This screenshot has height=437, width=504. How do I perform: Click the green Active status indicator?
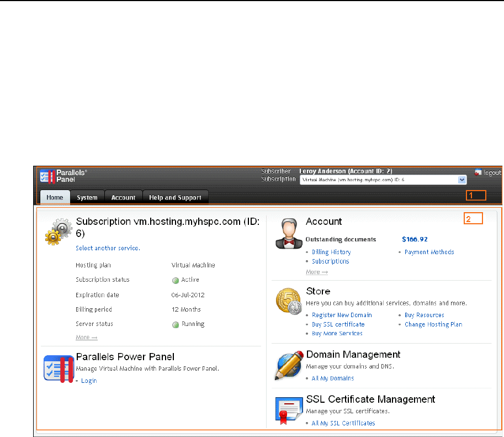click(x=175, y=280)
